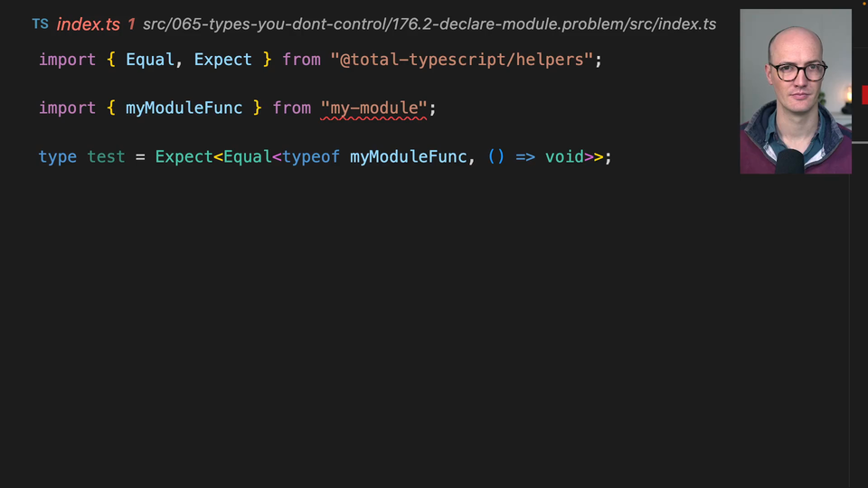Click Expect in the type test line
This screenshot has height=488, width=868.
pos(184,157)
